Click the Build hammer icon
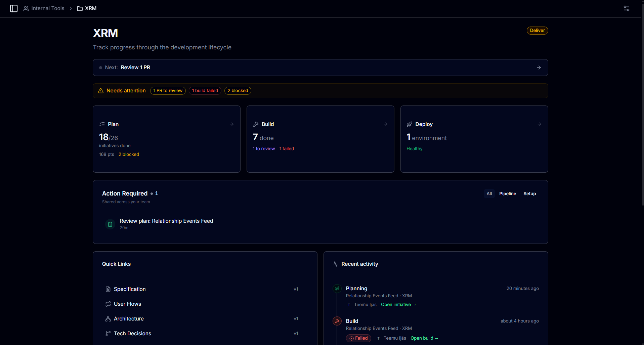 [256, 124]
